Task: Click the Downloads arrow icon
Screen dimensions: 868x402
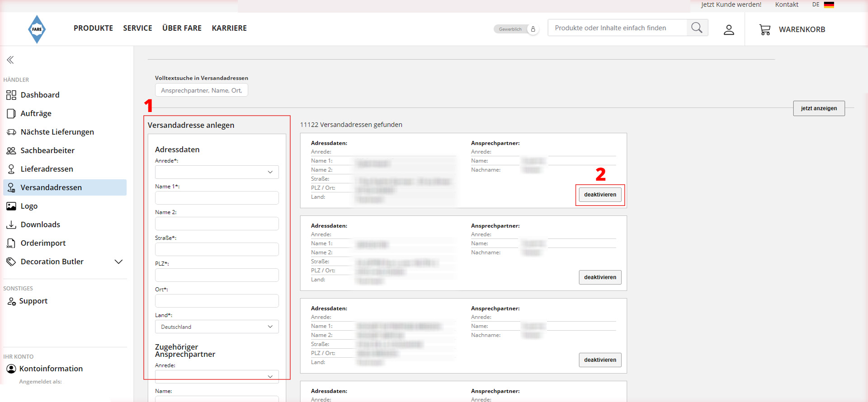Action: point(11,224)
